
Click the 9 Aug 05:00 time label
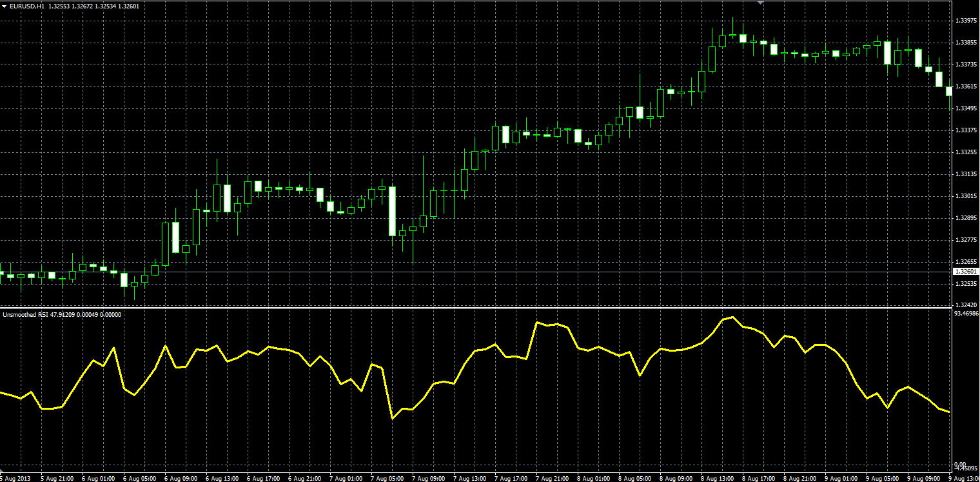point(882,478)
